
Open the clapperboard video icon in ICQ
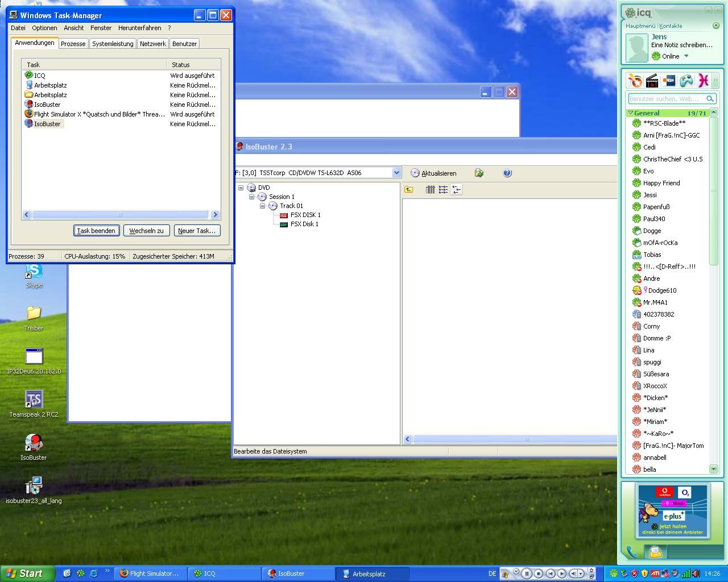click(x=652, y=81)
